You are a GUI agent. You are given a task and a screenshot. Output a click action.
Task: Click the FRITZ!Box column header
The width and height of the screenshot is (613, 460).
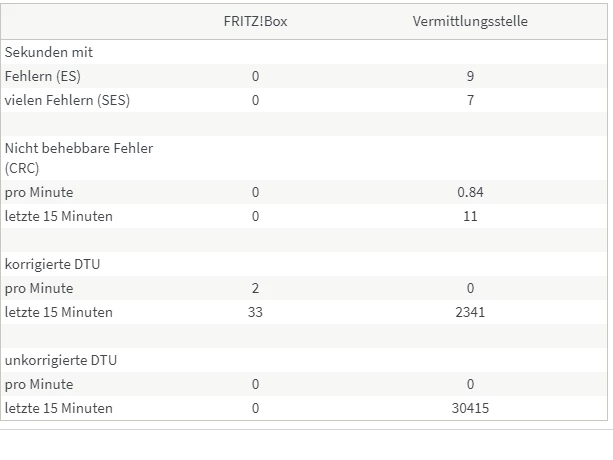(x=255, y=20)
